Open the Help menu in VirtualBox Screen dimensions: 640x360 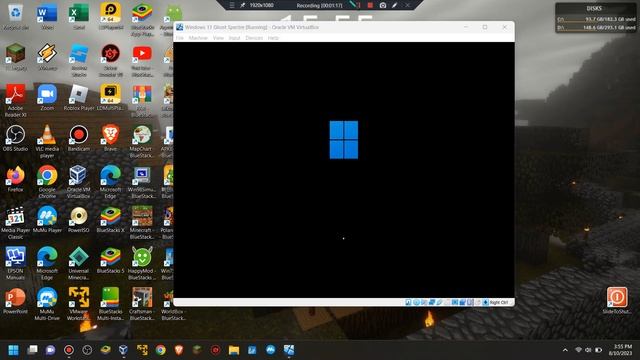pyautogui.click(x=273, y=38)
